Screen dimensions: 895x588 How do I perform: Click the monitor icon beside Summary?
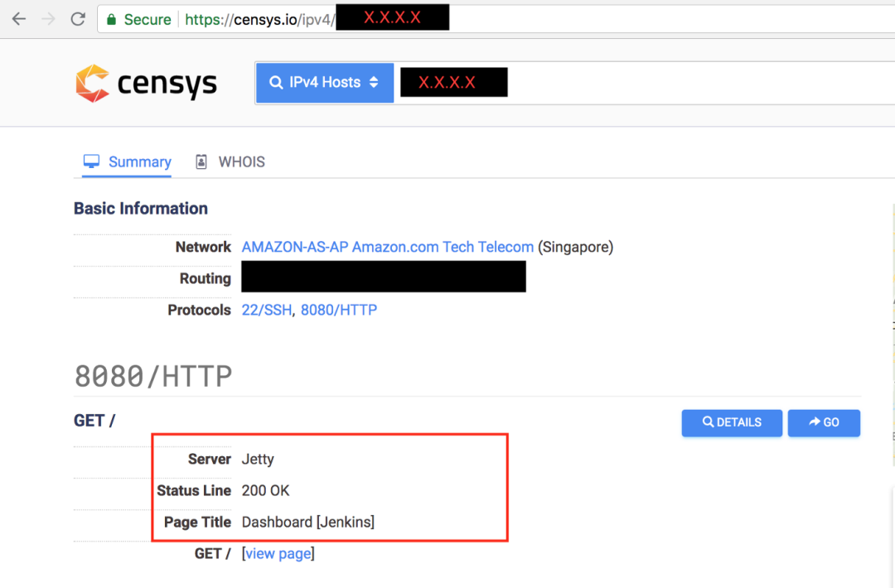91,161
